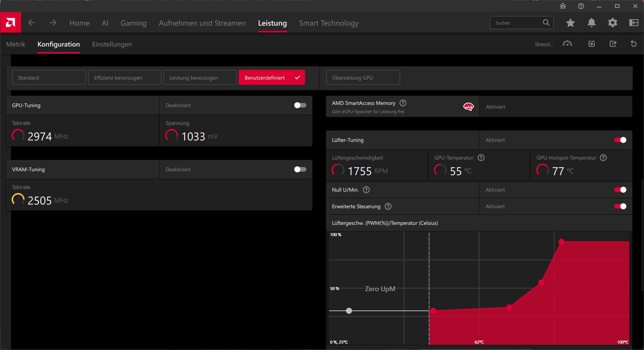Viewport: 644px width, 350px height.
Task: Show help for Null U/Min.
Action: click(x=366, y=190)
